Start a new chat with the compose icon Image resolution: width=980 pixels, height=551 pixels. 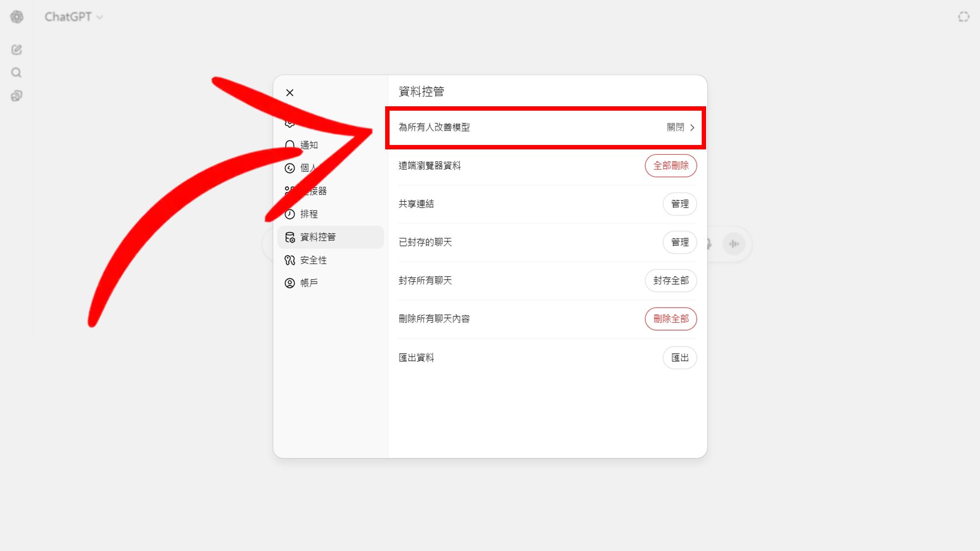pyautogui.click(x=17, y=49)
